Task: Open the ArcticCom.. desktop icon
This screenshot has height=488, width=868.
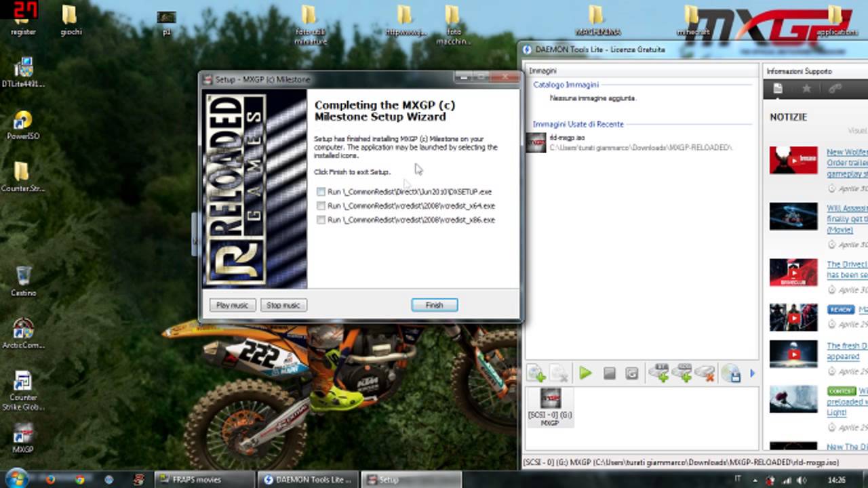Action: point(23,333)
